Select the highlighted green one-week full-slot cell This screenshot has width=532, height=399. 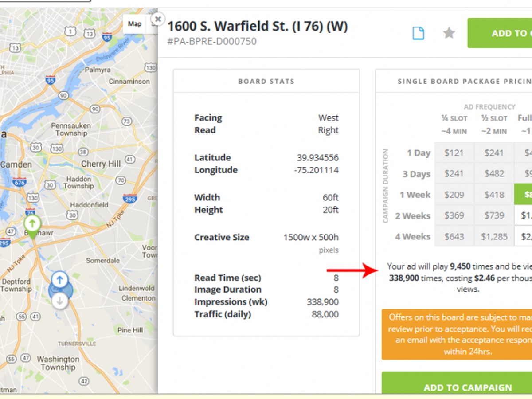[524, 195]
